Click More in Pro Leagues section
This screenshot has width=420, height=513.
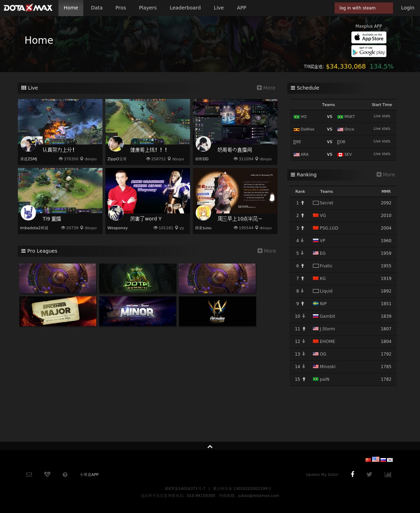point(267,251)
